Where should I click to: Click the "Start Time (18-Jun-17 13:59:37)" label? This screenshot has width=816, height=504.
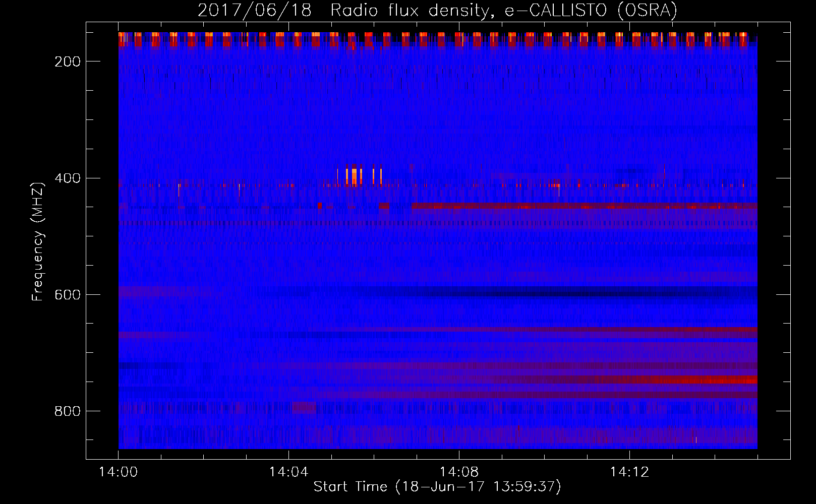(x=437, y=487)
